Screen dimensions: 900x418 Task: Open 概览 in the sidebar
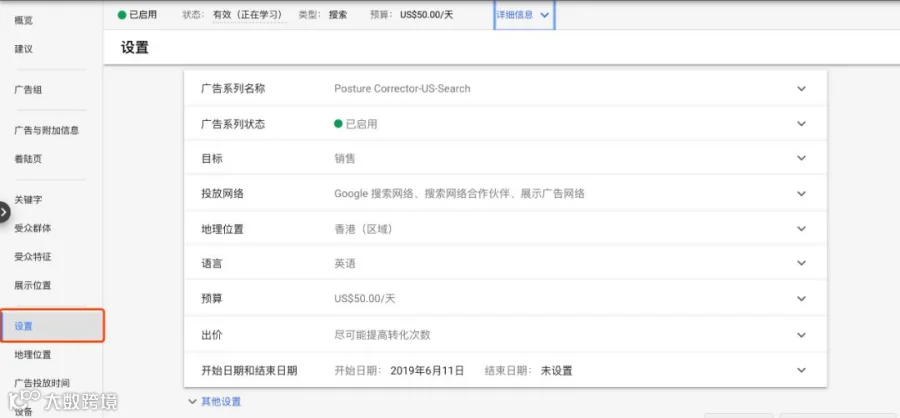coord(24,21)
